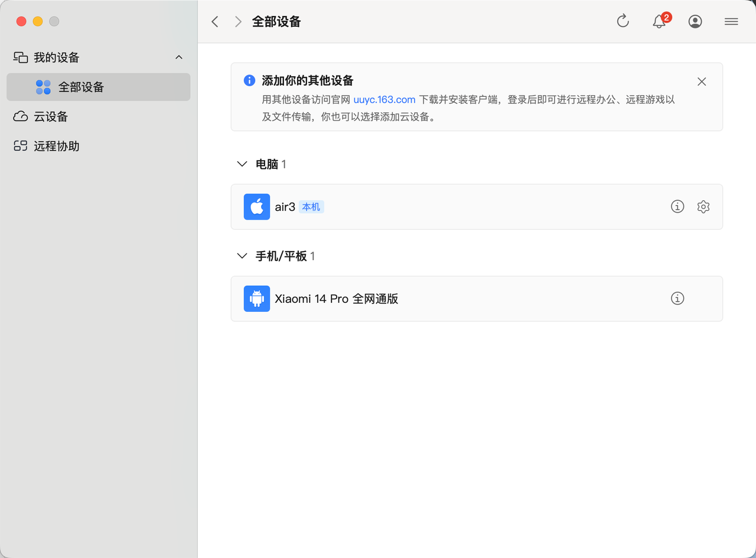Click the notification bell with badge

tap(659, 21)
